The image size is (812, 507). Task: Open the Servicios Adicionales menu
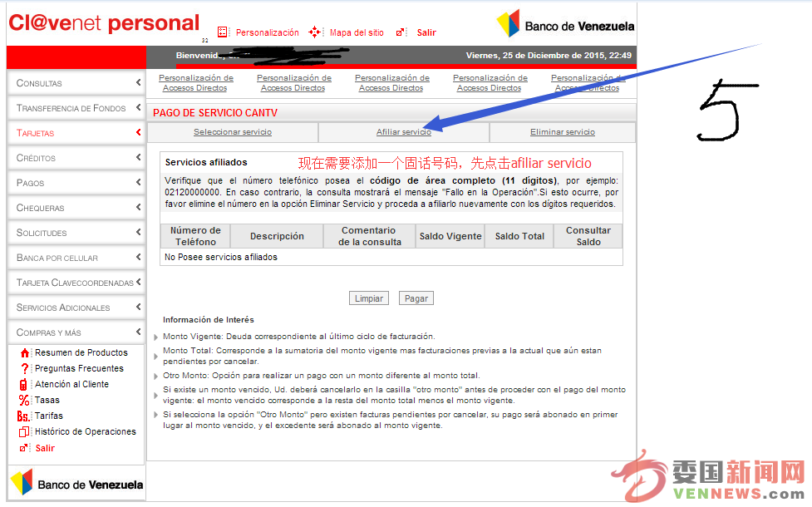point(76,307)
